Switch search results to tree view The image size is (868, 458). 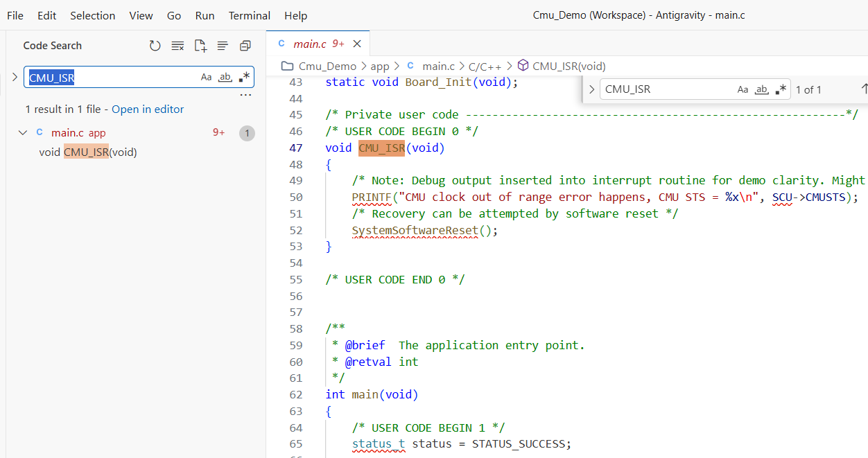click(x=223, y=46)
